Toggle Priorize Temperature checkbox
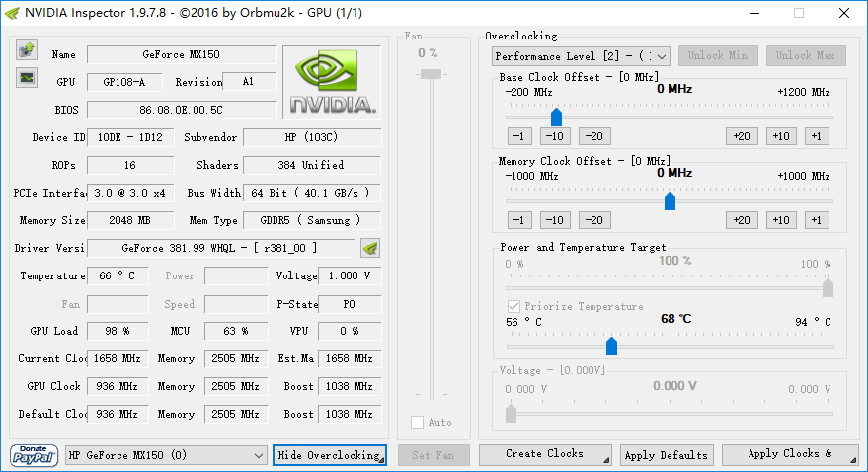The height and width of the screenshot is (472, 868). (x=513, y=306)
